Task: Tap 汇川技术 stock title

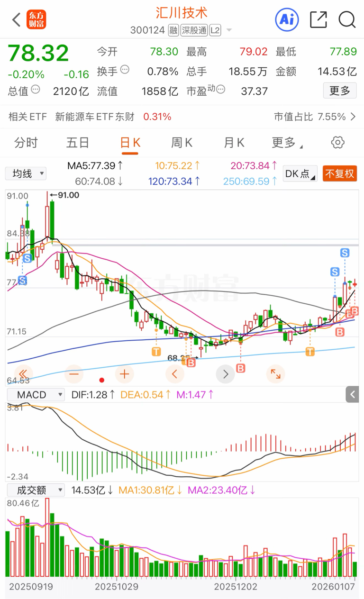Action: 182,12
